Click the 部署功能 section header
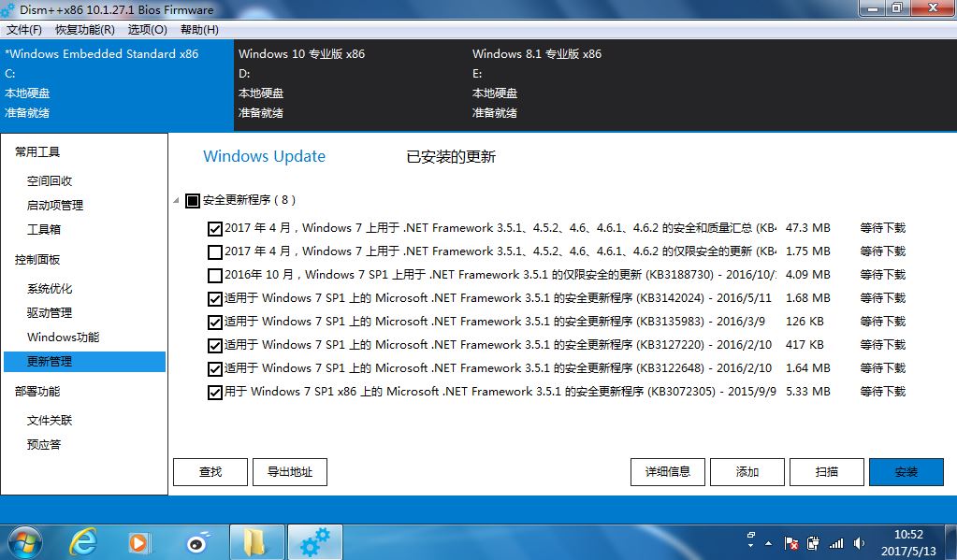957x560 pixels. (x=37, y=392)
